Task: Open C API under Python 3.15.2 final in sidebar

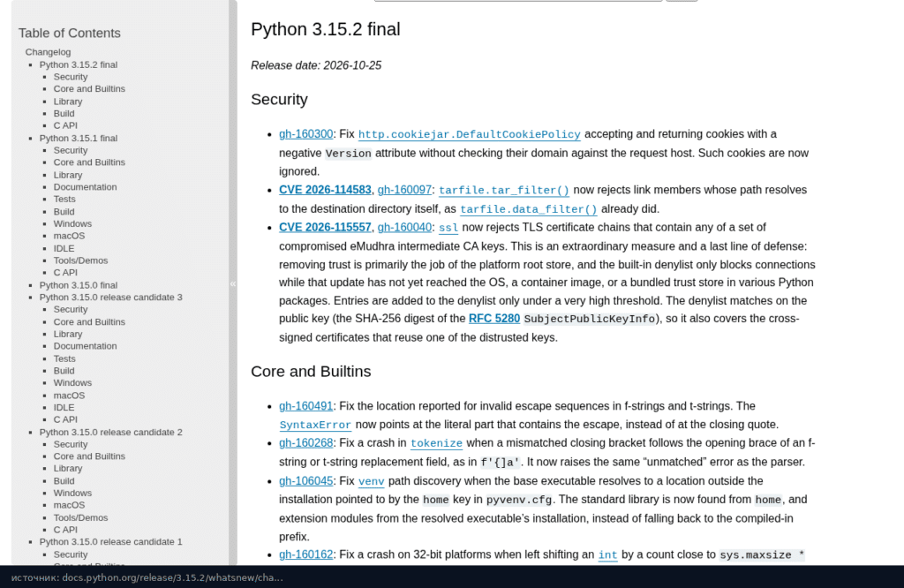Action: 65,125
